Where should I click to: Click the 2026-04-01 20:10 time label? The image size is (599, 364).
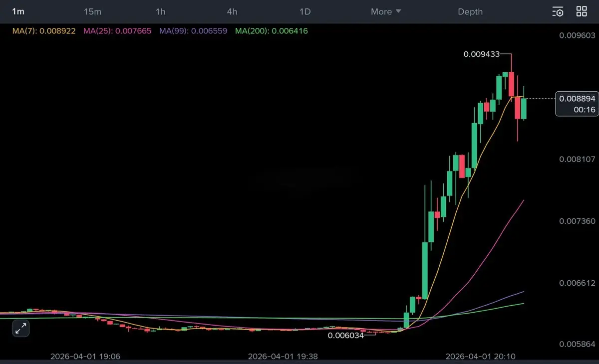[x=480, y=357]
